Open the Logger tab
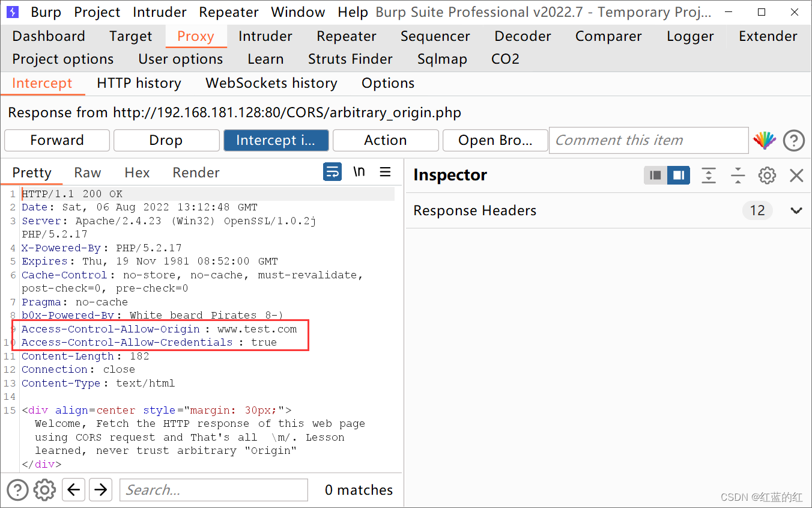This screenshot has width=812, height=508. (x=690, y=36)
